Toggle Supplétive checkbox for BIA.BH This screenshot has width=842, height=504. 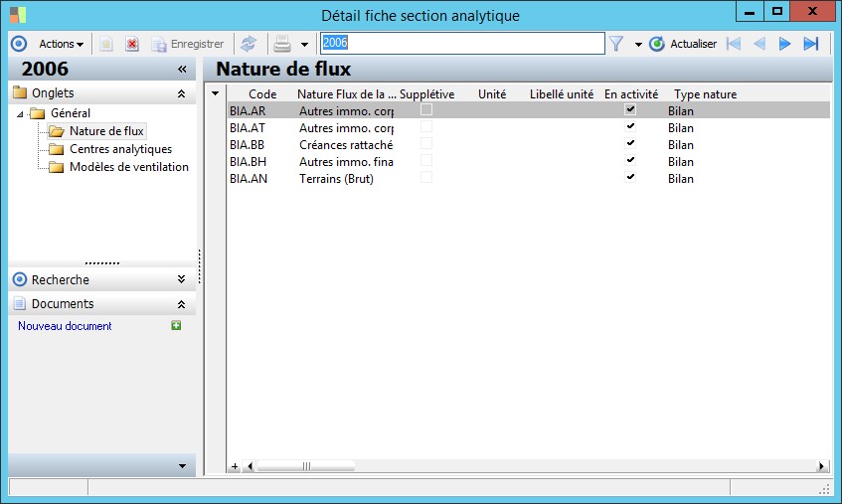(x=426, y=160)
